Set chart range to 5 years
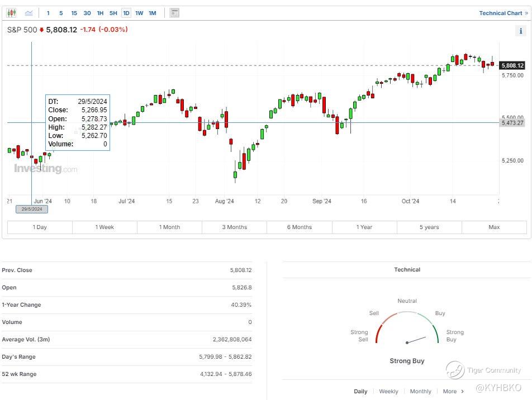The height and width of the screenshot is (400, 532). pos(429,227)
